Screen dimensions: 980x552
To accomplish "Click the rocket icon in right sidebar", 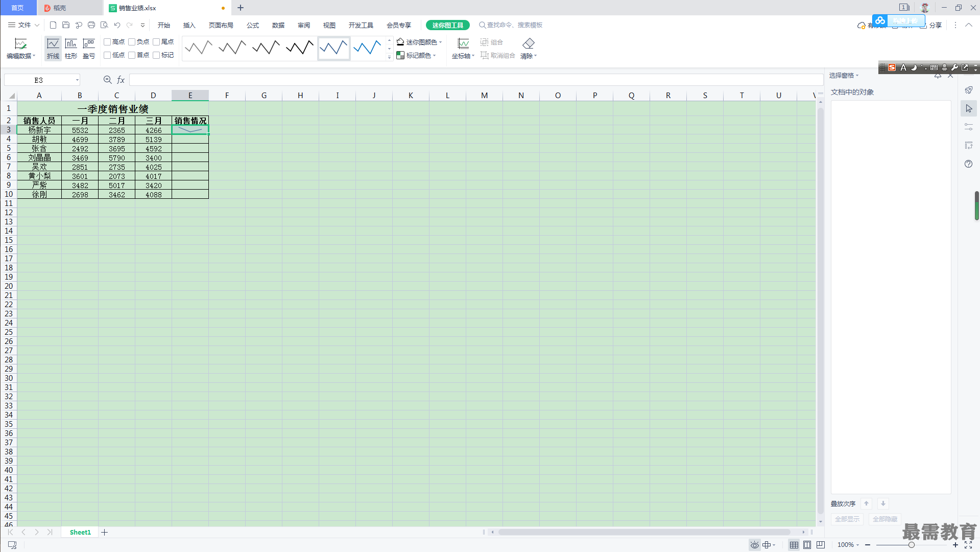I will pos(969,90).
